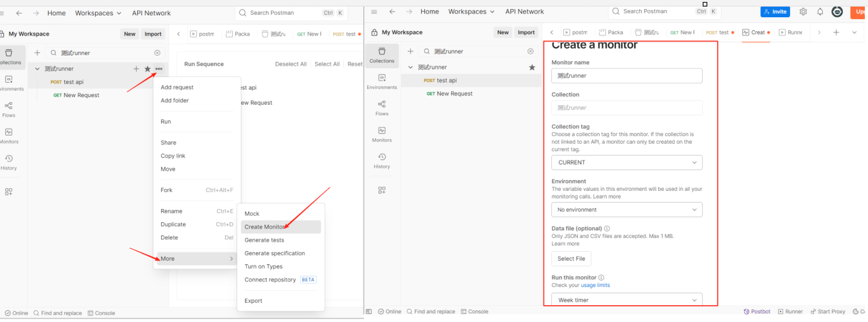The height and width of the screenshot is (322, 868).
Task: Open hamburger menu in the monitor window
Action: coord(374,12)
